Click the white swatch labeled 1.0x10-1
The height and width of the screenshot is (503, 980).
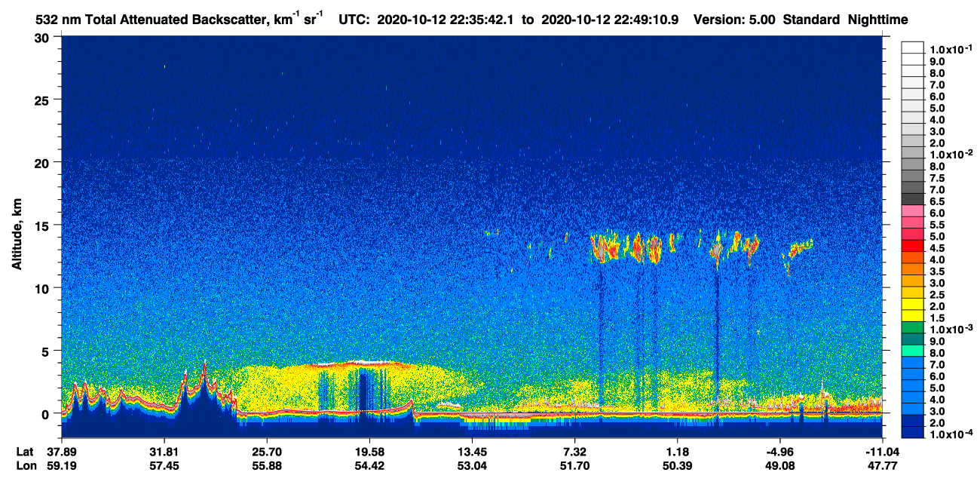click(912, 48)
